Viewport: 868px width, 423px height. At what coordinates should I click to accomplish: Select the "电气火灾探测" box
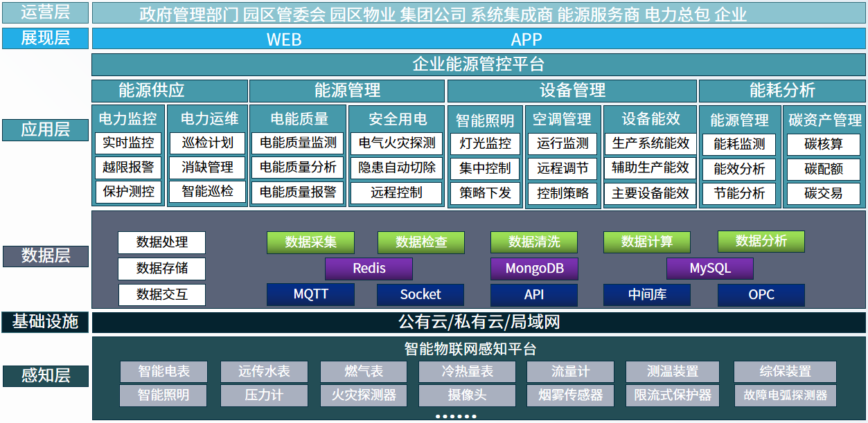click(x=397, y=143)
